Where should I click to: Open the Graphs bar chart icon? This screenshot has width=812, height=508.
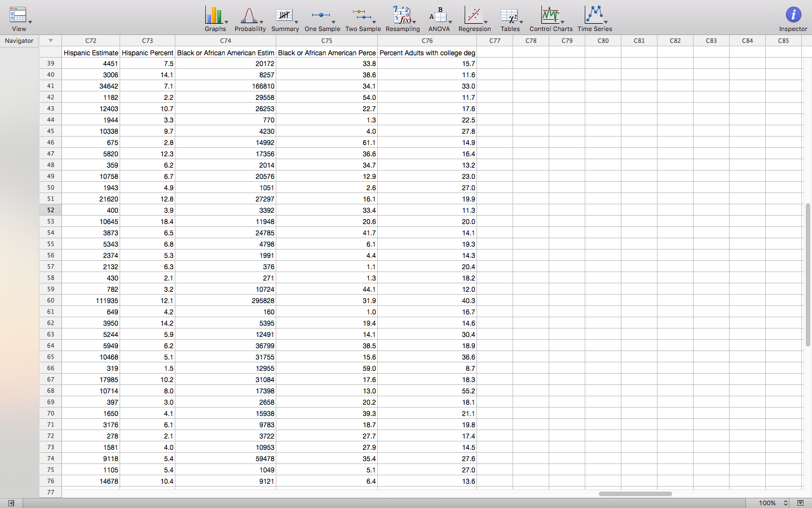coord(213,15)
